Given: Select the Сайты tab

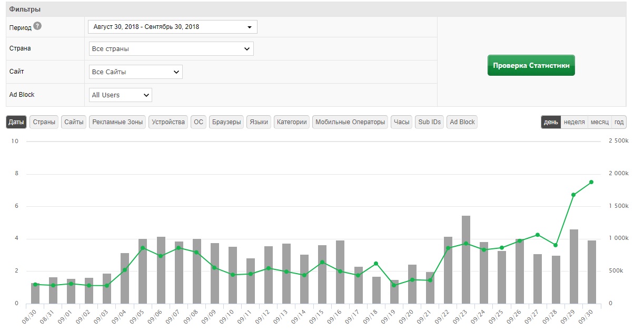Looking at the screenshot, I should (x=74, y=122).
